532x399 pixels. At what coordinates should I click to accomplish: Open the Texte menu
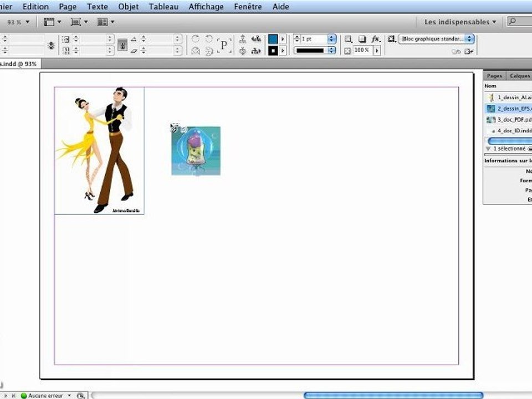(98, 7)
